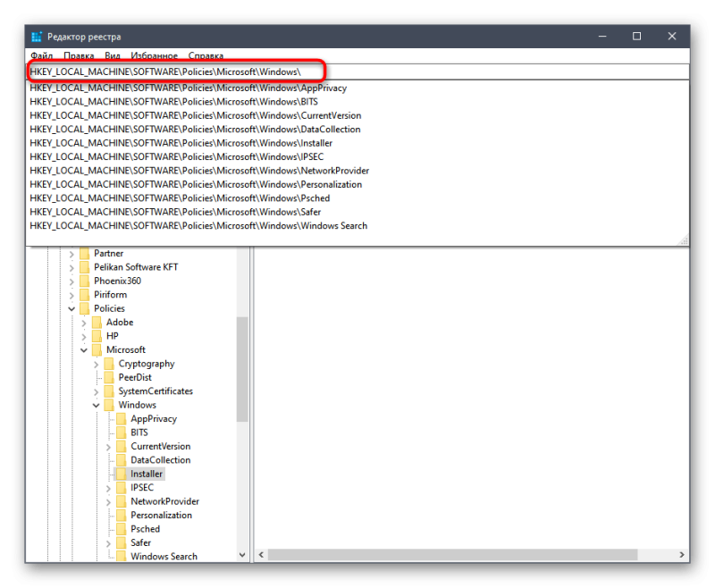This screenshot has width=715, height=588.
Task: Expand the Cryptography key
Action: coord(97,365)
